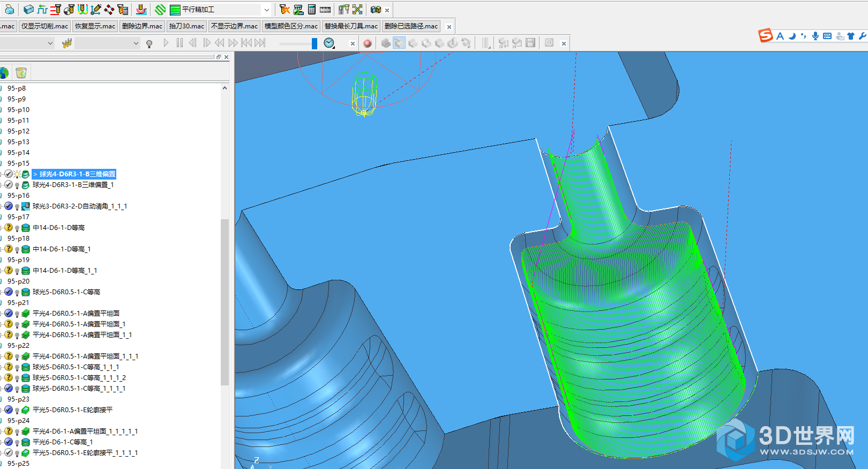
Task: Select toolpath 球光3-D6R3-2-D自动清角_1_1_1
Action: tap(80, 206)
